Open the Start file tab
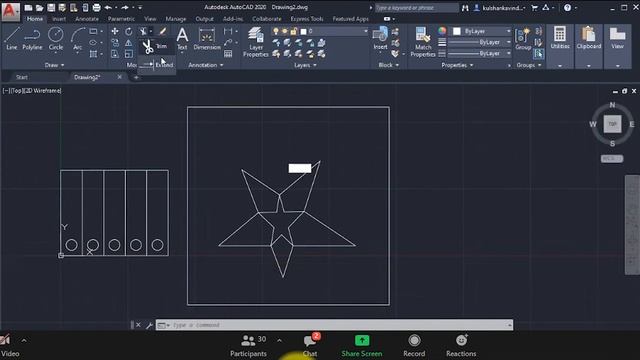 point(22,77)
